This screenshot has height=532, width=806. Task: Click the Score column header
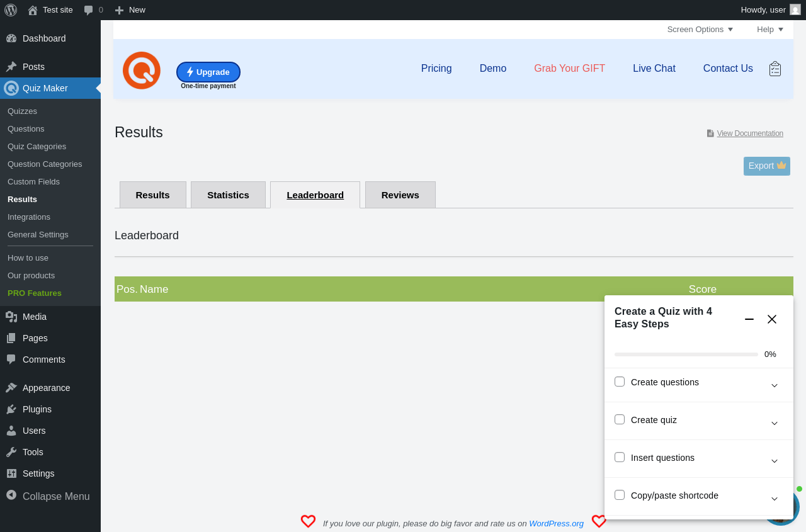point(703,290)
